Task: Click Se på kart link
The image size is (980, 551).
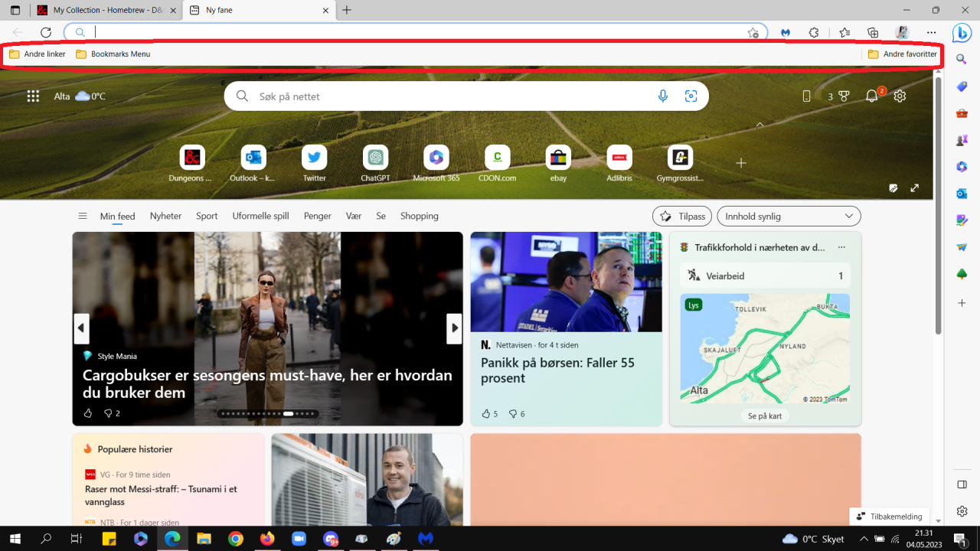Action: (764, 416)
